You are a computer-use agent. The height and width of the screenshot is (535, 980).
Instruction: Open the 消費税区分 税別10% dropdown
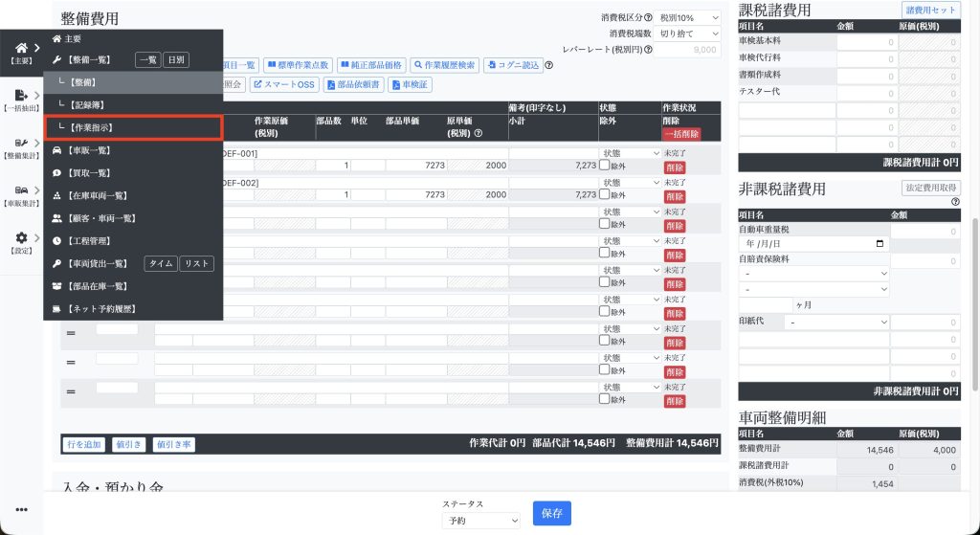(687, 17)
